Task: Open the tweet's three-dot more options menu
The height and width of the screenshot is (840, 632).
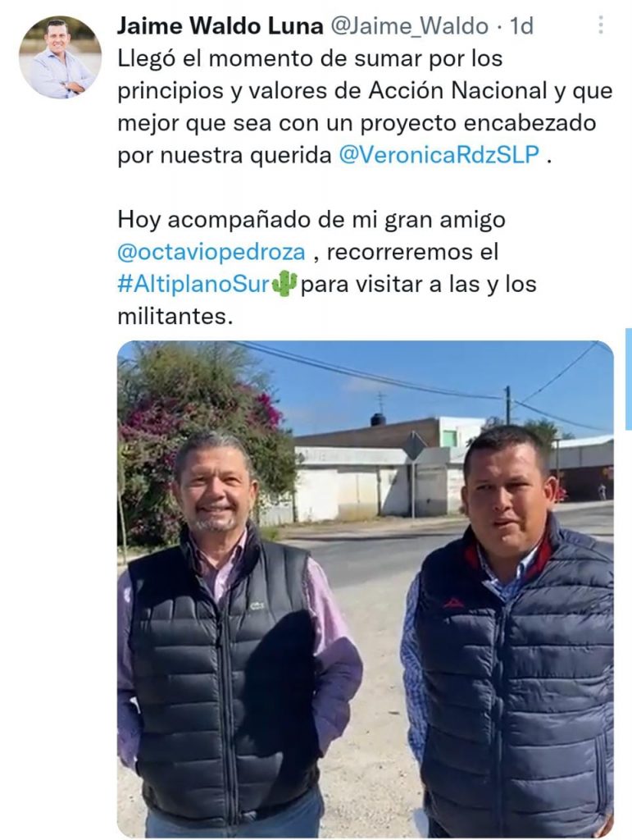Action: tap(601, 25)
